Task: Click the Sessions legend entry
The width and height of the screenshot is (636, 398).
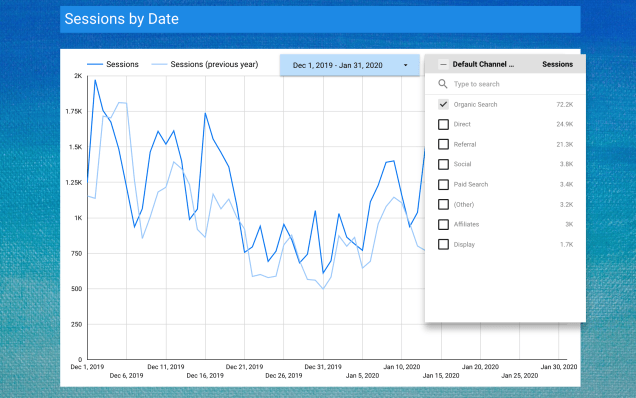Action: click(113, 64)
